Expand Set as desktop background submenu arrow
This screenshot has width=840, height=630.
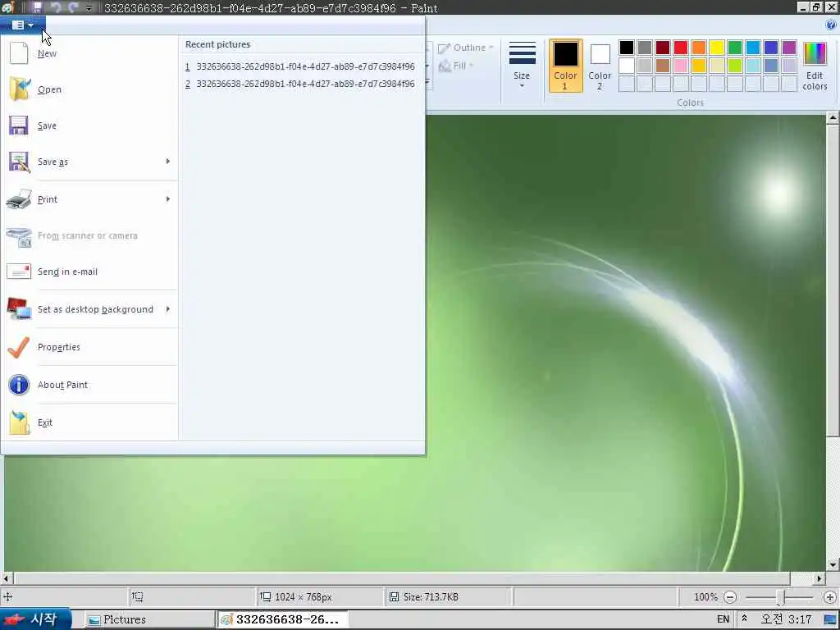coord(167,309)
